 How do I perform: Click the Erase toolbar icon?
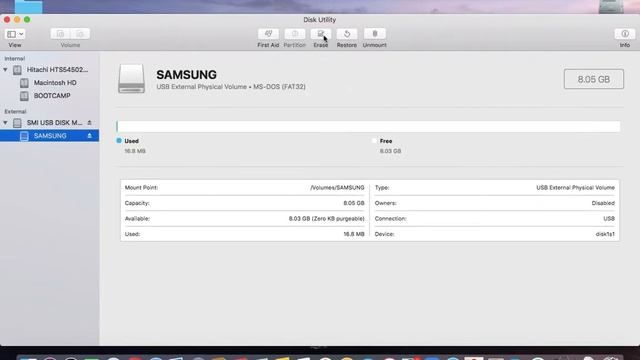tap(320, 34)
